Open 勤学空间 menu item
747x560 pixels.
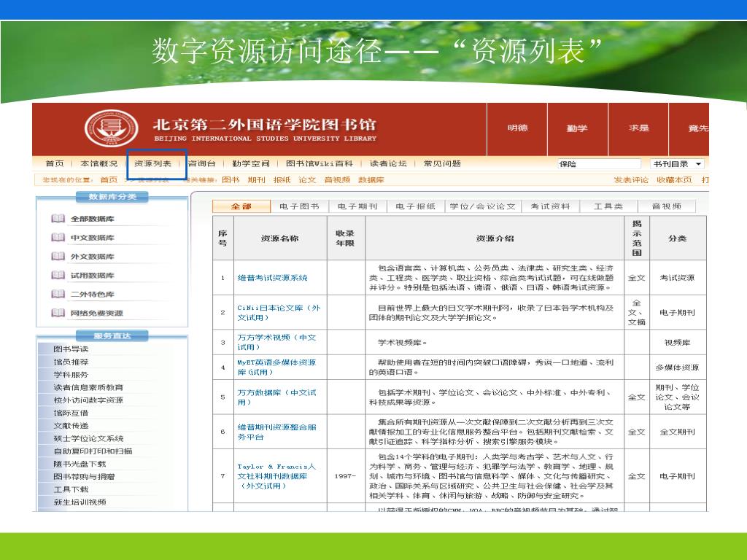251,163
